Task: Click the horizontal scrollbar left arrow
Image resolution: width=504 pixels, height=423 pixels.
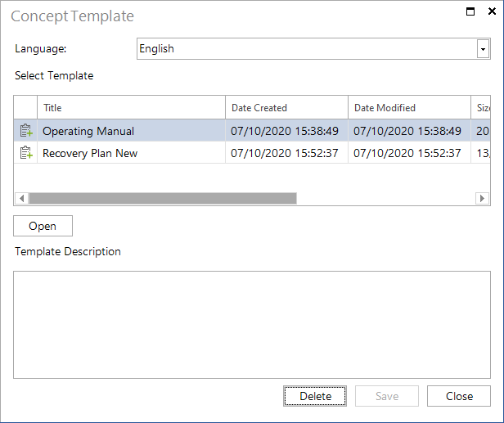Action: coord(21,198)
